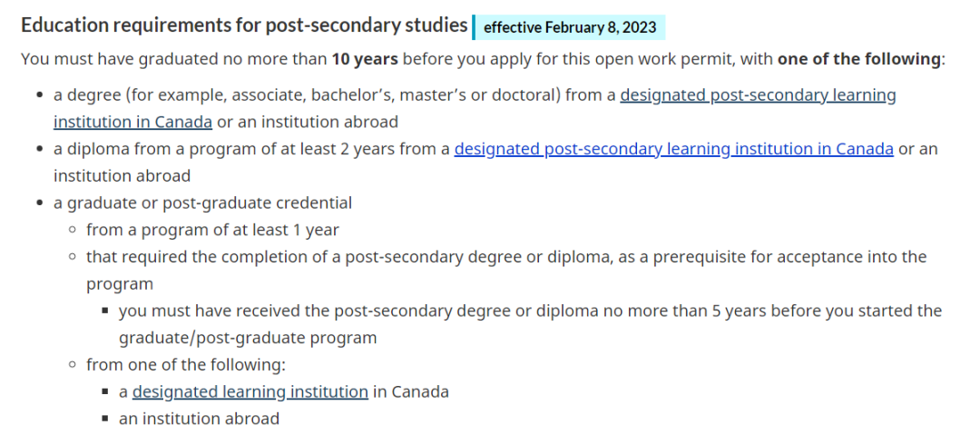The width and height of the screenshot is (980, 435).
Task: Click the 'from one of the following:' item
Action: [x=185, y=365]
